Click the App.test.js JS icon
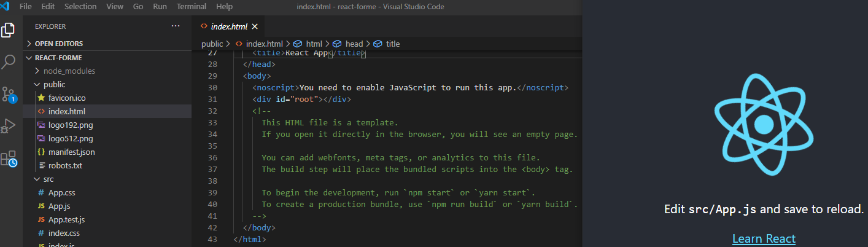This screenshot has width=868, height=247. coord(41,219)
